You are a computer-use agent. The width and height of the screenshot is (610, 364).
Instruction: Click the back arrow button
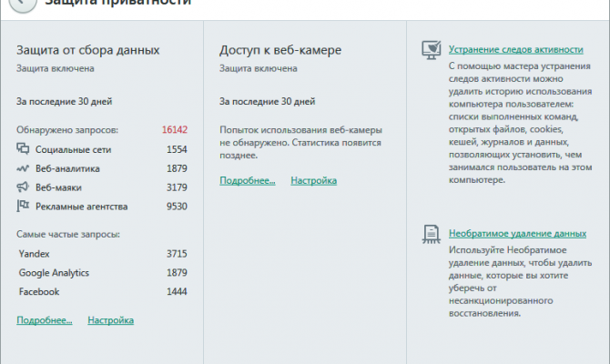tap(22, 3)
